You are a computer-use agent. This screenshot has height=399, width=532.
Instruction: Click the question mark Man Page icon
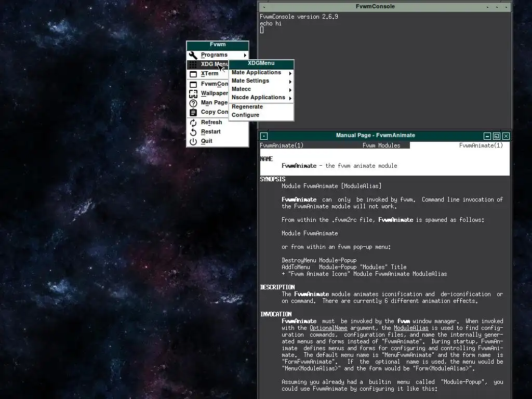click(193, 103)
